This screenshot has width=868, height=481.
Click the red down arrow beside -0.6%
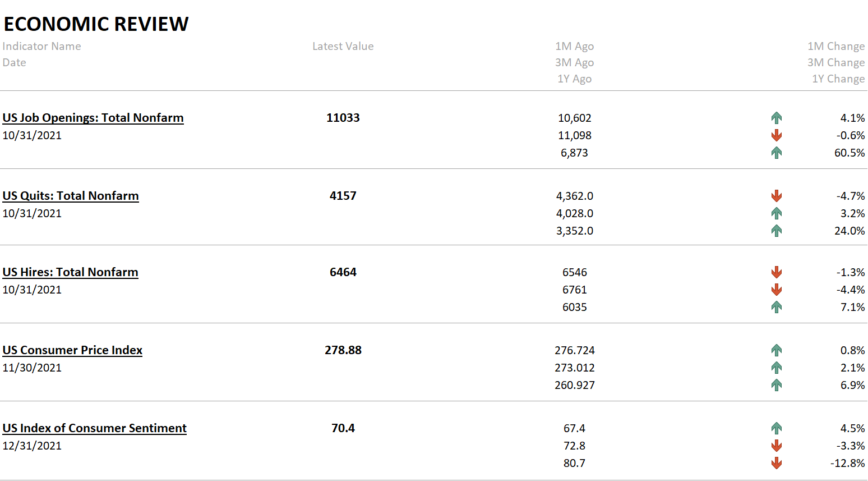777,135
